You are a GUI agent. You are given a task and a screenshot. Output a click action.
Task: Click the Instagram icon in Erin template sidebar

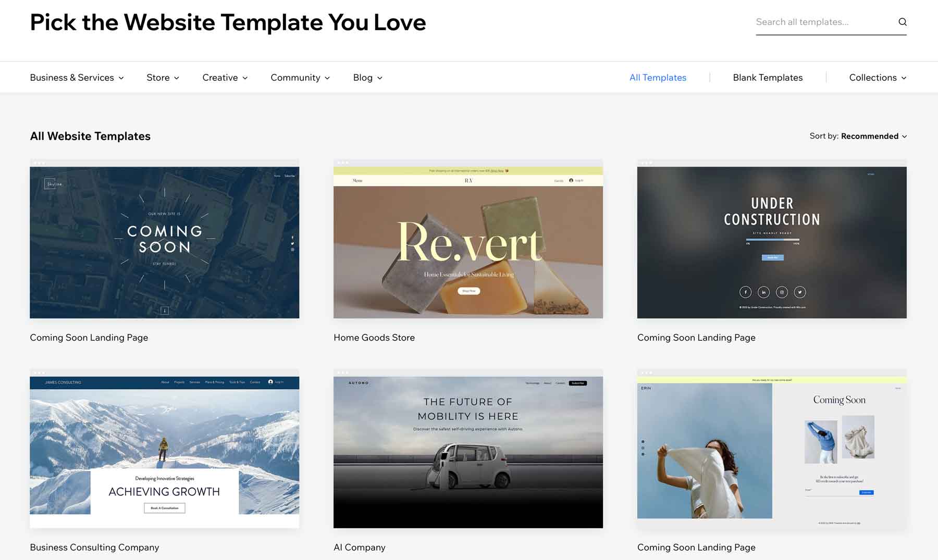tap(643, 448)
